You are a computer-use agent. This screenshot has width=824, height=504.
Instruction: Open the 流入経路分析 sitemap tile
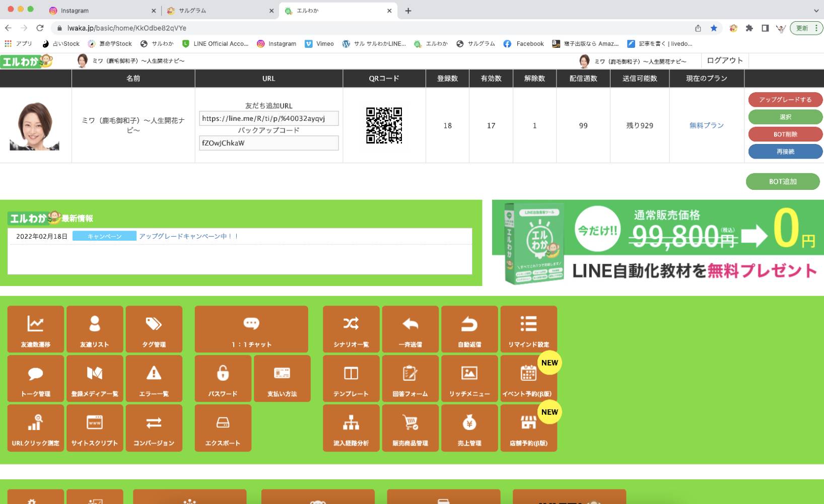tap(351, 427)
